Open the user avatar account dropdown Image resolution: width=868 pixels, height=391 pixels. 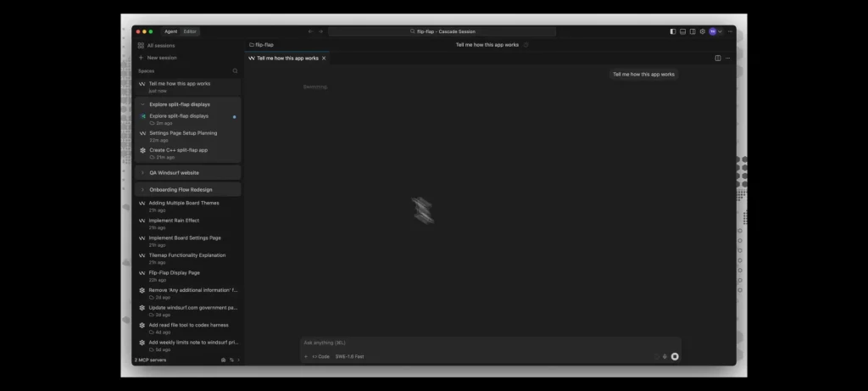pyautogui.click(x=715, y=31)
